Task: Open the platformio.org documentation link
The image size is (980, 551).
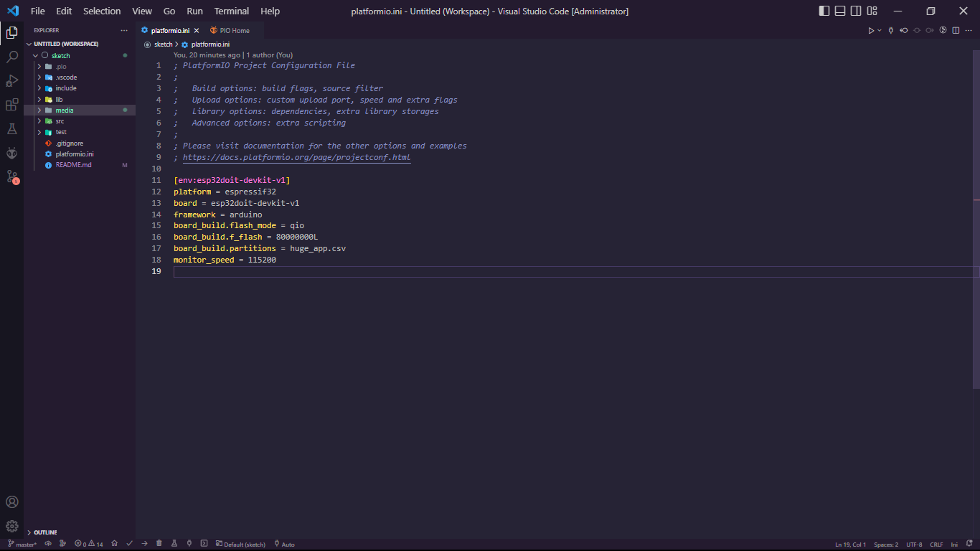Action: (x=296, y=157)
